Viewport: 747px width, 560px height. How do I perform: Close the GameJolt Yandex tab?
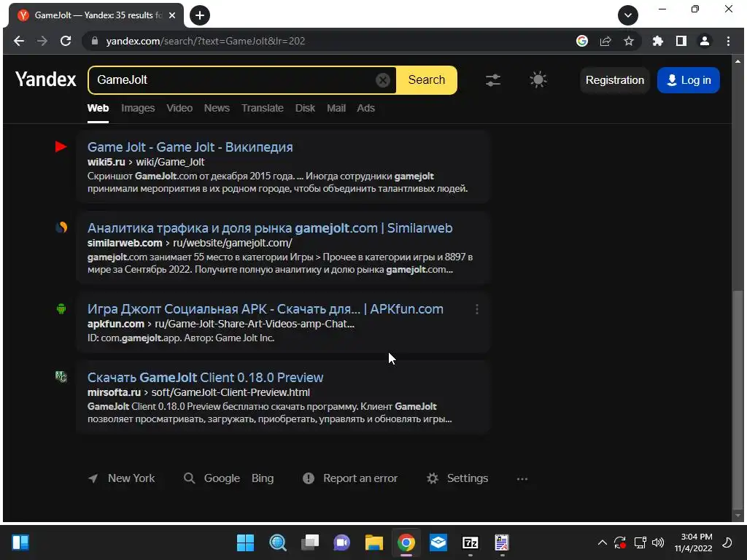[172, 15]
